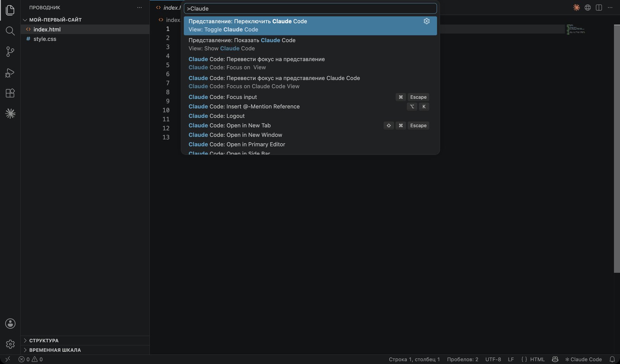This screenshot has width=620, height=364.
Task: Run 'Claude Code: Logout' command
Action: 310,116
